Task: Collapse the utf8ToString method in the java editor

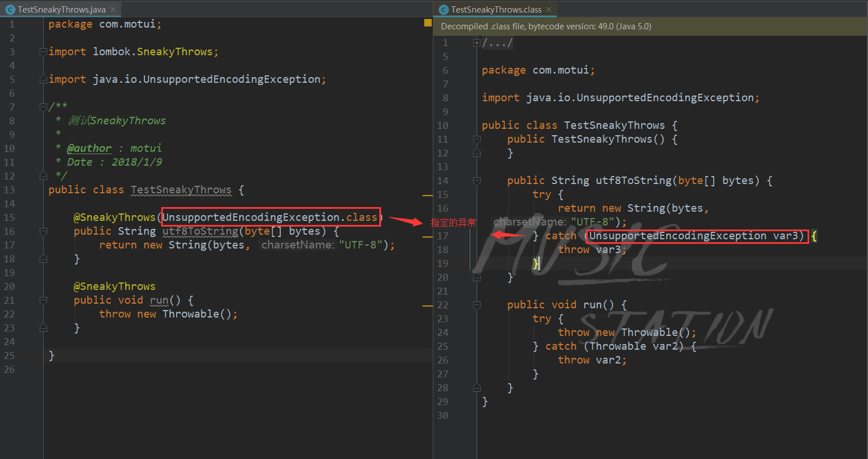Action: pos(43,231)
